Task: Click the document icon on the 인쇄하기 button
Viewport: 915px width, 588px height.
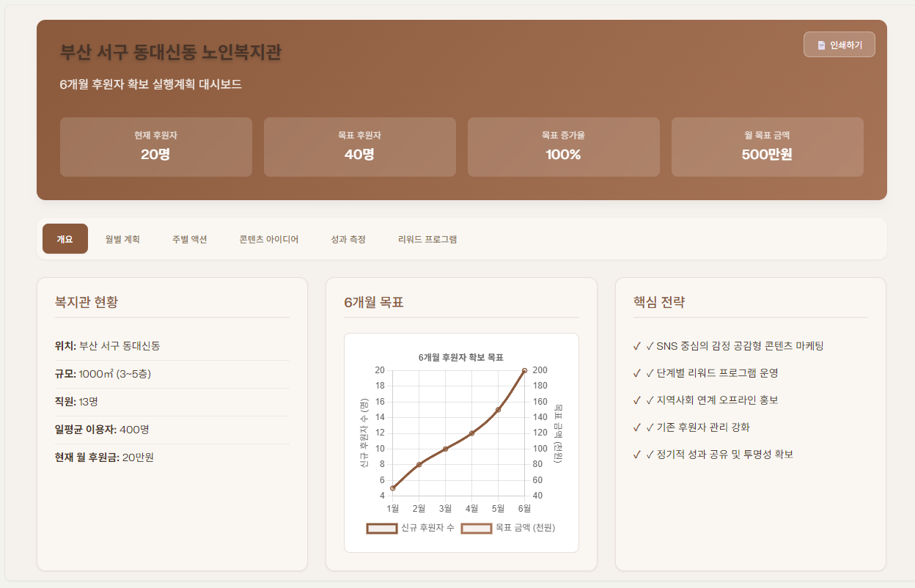Action: (820, 44)
